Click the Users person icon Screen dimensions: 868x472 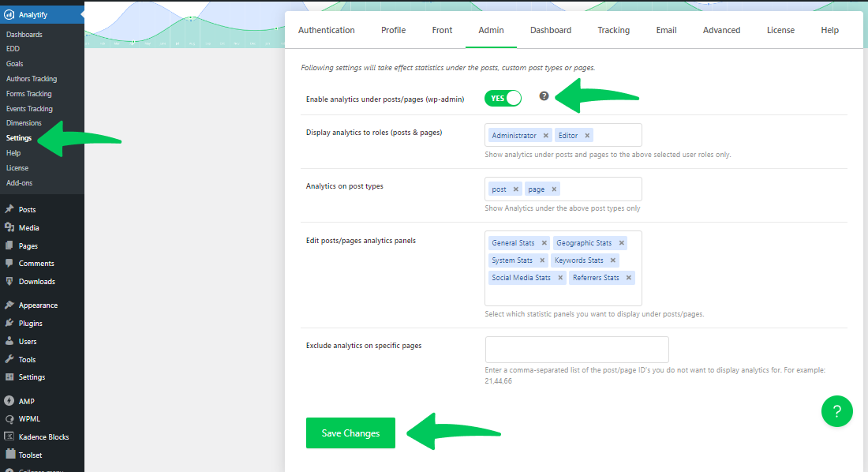[x=9, y=341]
